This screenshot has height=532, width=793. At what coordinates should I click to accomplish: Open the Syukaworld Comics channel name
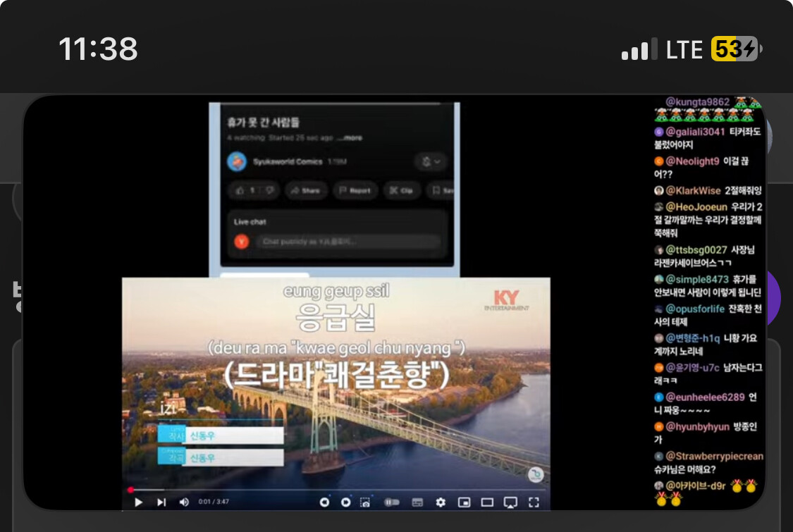pyautogui.click(x=288, y=161)
